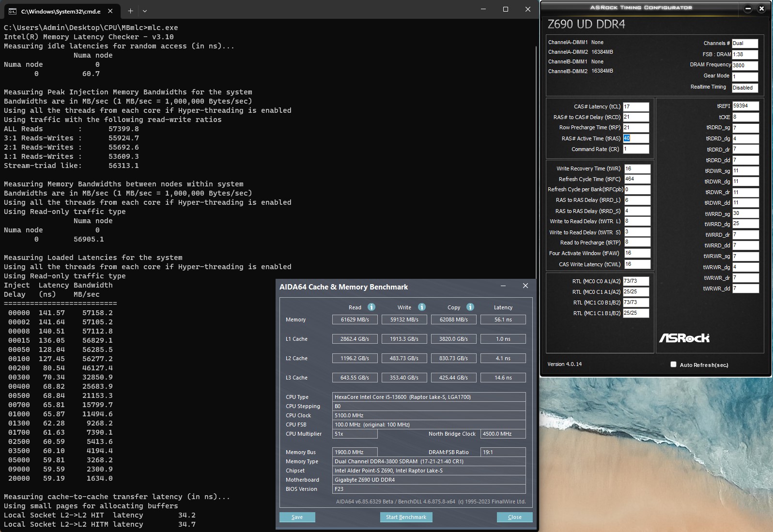773x532 pixels.
Task: Click the info icon next to Read
Action: [371, 307]
